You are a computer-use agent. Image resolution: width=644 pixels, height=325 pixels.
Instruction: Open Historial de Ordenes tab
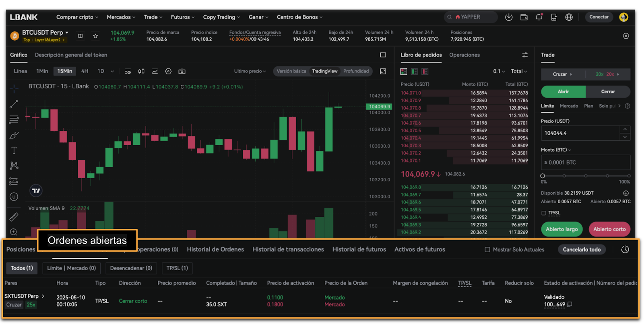pyautogui.click(x=215, y=249)
